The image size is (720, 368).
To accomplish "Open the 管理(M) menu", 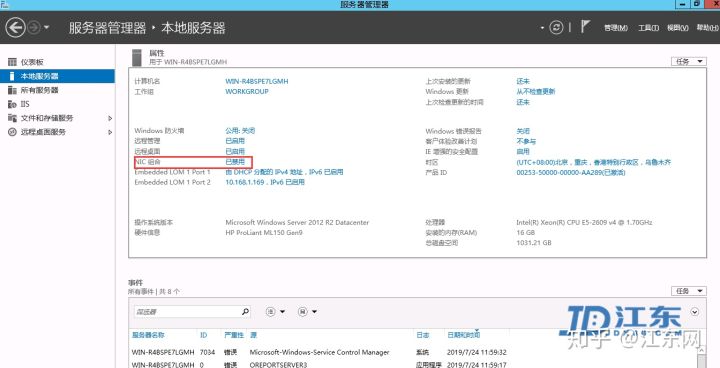I will [x=616, y=28].
